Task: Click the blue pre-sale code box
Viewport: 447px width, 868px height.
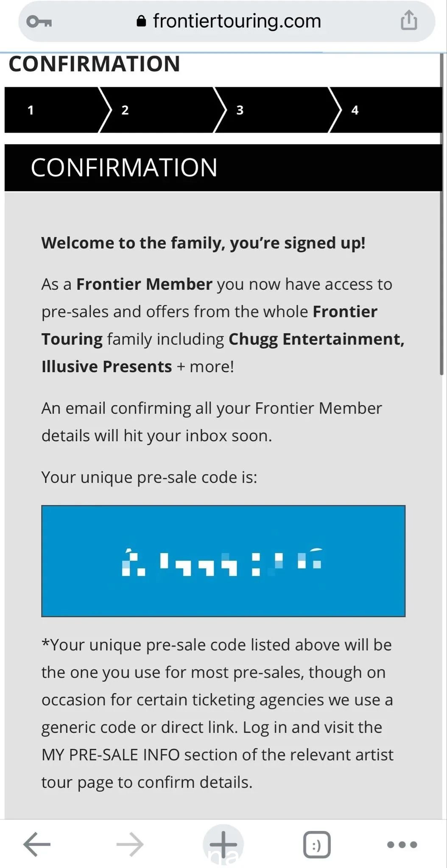Action: click(x=223, y=561)
